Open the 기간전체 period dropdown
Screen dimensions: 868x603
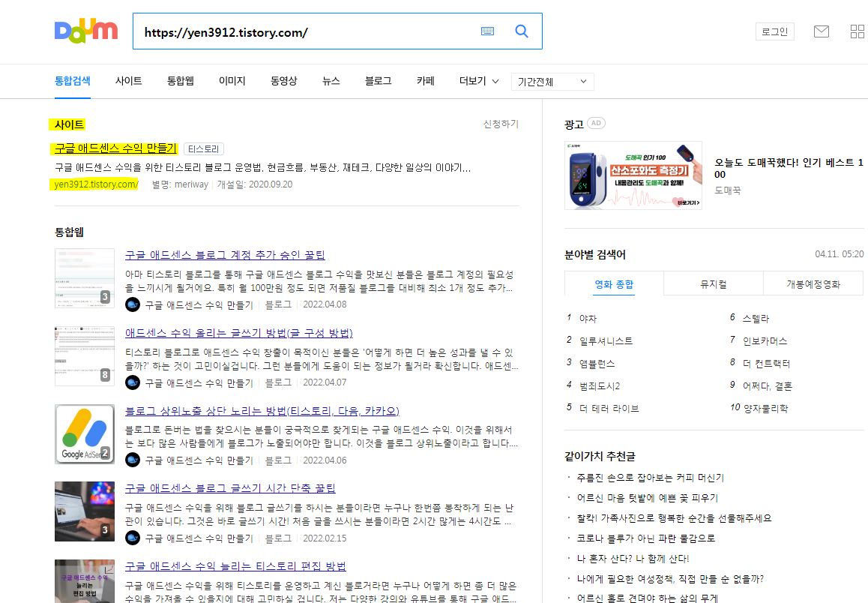[552, 82]
